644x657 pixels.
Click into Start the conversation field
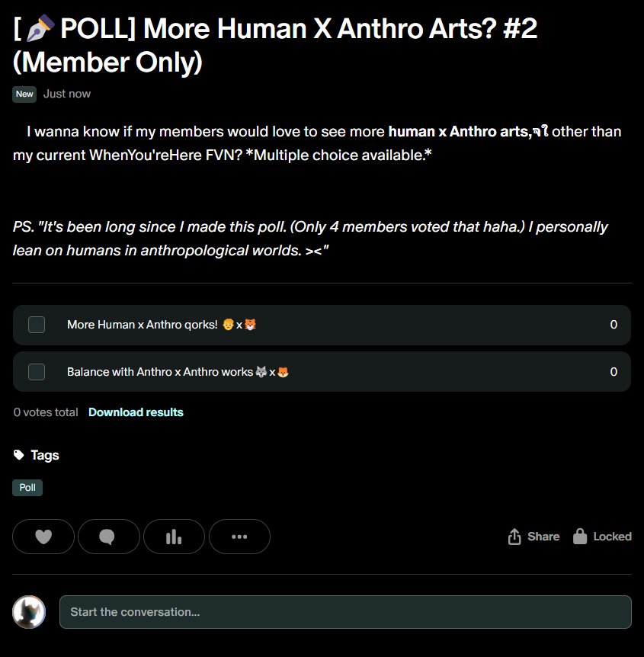coord(345,612)
